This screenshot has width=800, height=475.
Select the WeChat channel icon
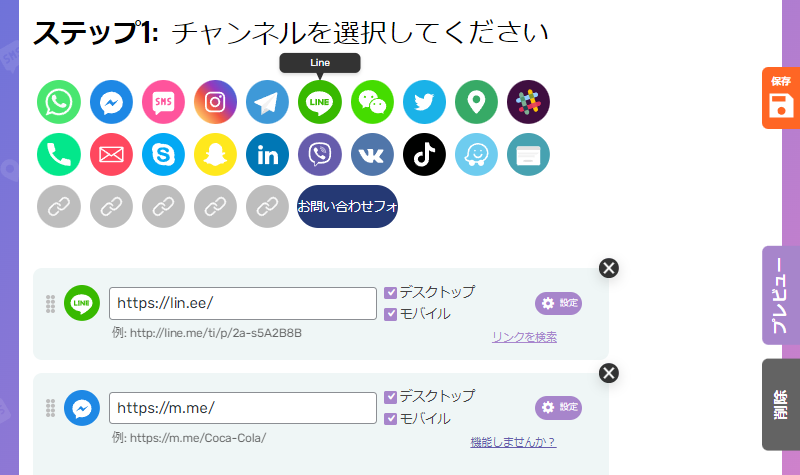(x=372, y=102)
